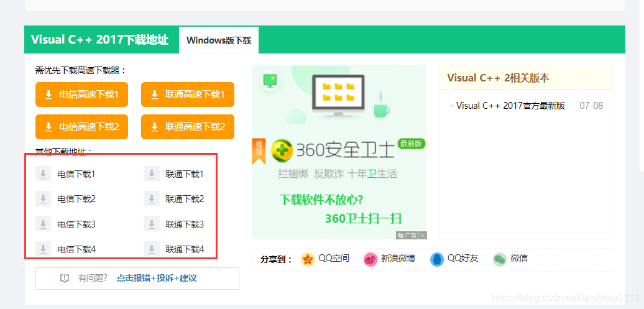Click download arrow icon in 电信高速下载1 button
Viewport: 644px width, 309px height.
[48, 95]
